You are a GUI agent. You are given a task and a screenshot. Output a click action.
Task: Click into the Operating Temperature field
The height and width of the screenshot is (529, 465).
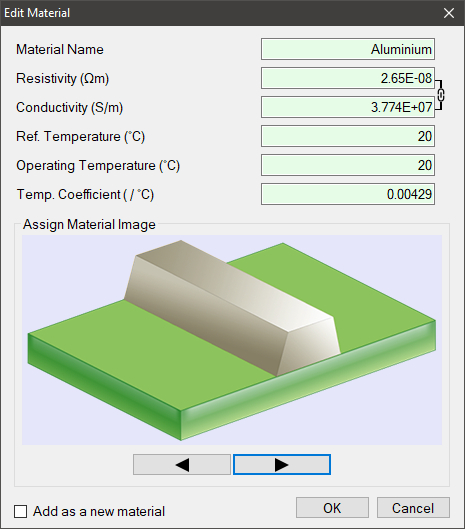tap(348, 165)
